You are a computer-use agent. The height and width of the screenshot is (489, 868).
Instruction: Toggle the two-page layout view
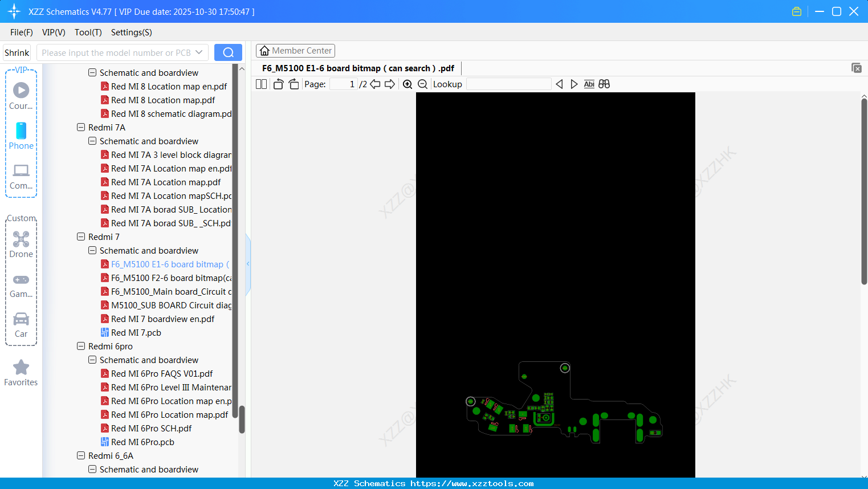click(x=262, y=84)
